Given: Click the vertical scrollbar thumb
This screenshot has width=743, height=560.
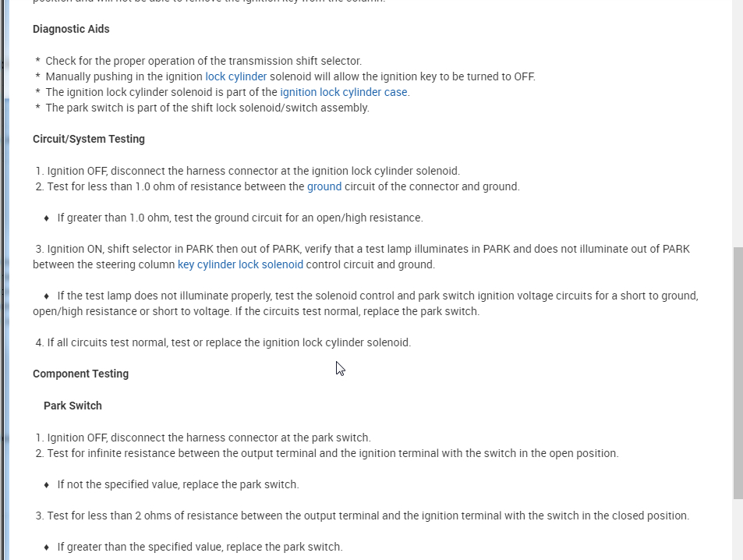Looking at the screenshot, I should coord(738,373).
